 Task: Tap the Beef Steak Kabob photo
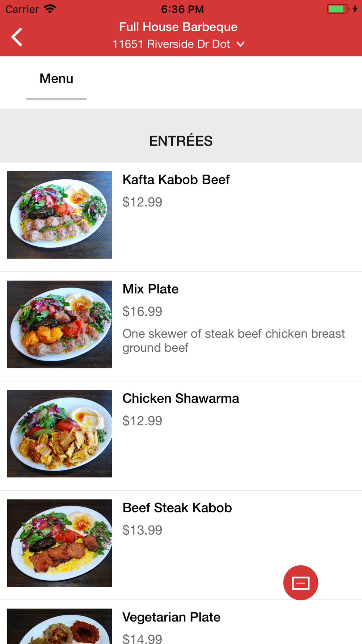(59, 543)
